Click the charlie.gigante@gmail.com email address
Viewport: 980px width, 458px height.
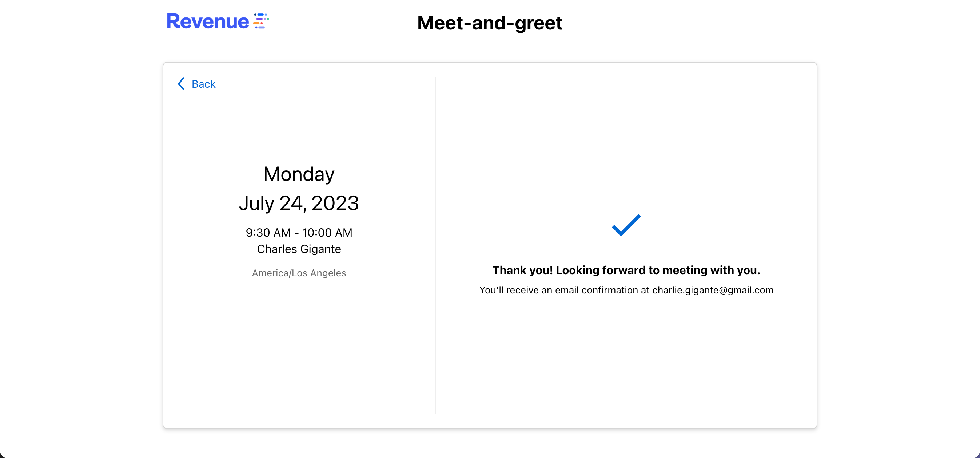(713, 290)
